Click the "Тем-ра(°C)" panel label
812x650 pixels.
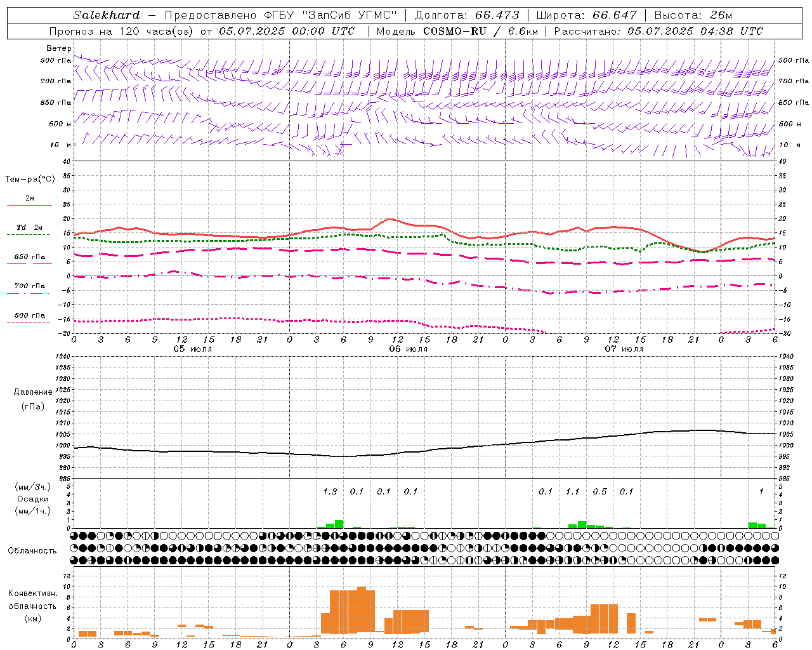30,180
